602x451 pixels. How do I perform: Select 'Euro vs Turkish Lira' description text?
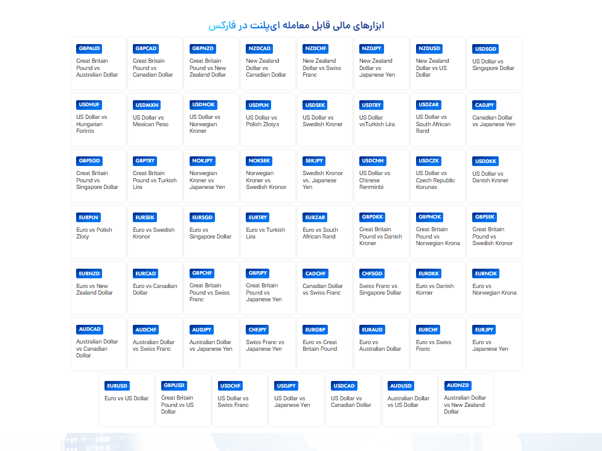click(265, 233)
